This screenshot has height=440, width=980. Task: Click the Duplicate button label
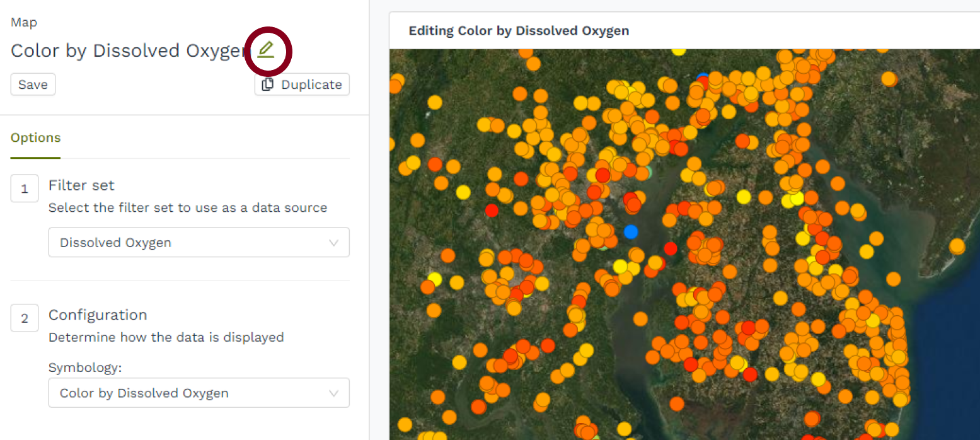coord(311,84)
